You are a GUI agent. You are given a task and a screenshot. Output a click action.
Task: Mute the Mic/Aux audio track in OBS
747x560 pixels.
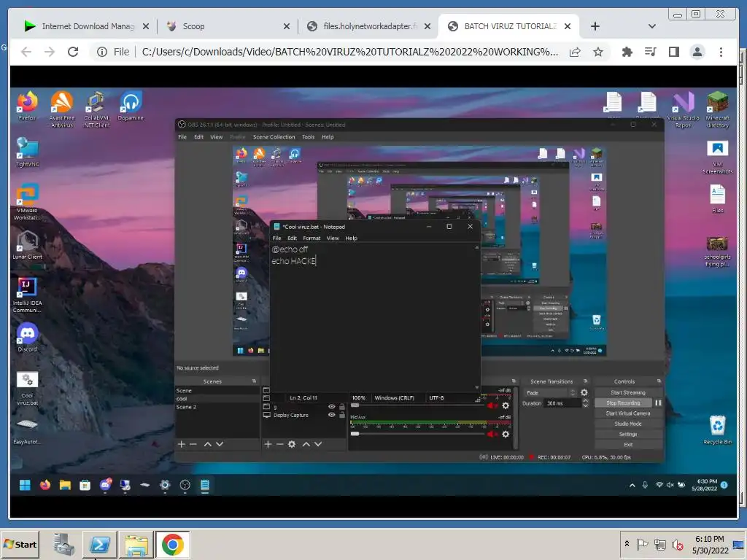(x=492, y=434)
